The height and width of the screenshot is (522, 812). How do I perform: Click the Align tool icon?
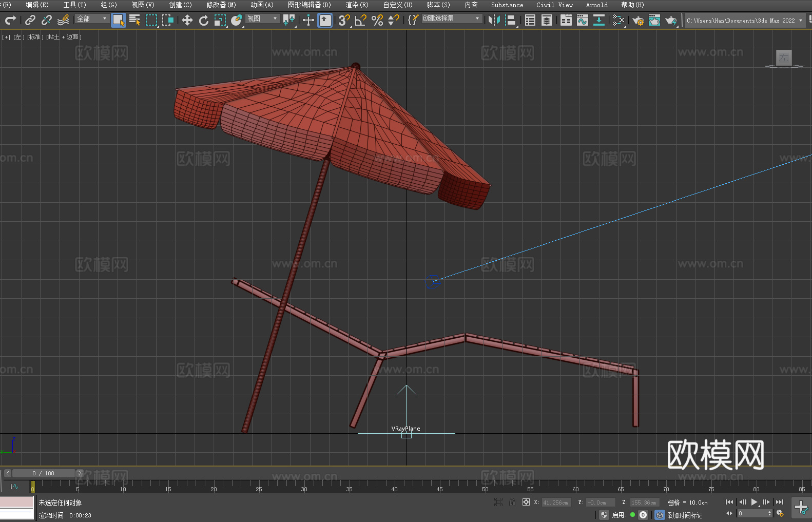(511, 20)
